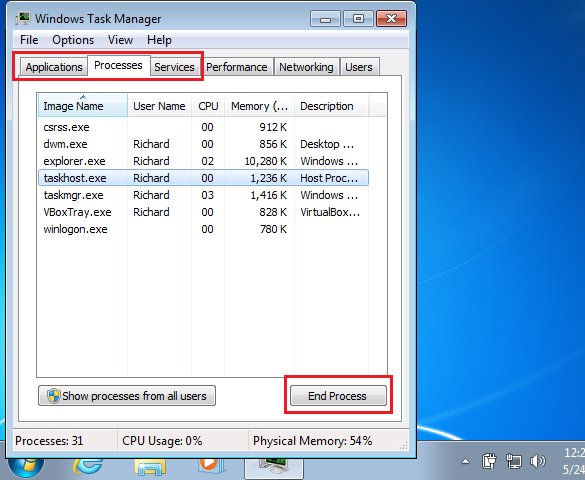Sort by User Name column header
The height and width of the screenshot is (480, 585).
click(x=159, y=106)
